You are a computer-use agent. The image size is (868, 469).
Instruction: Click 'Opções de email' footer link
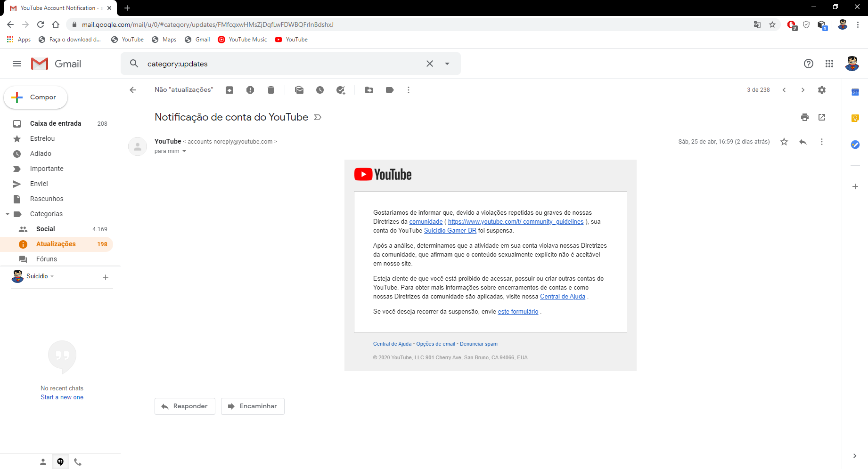(435, 344)
